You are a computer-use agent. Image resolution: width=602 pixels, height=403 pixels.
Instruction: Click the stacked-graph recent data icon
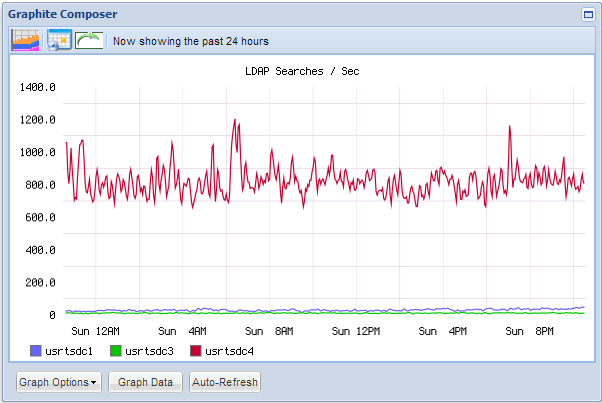point(25,41)
